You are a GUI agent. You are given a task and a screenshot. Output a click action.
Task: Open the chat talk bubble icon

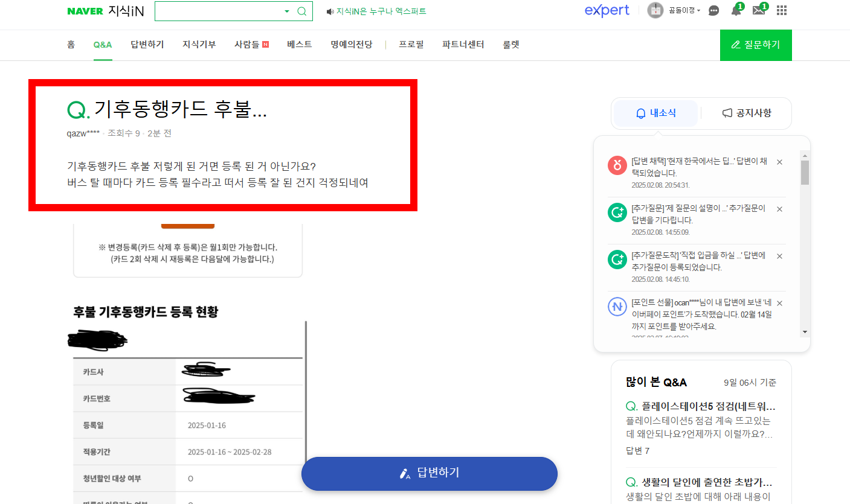click(x=713, y=11)
